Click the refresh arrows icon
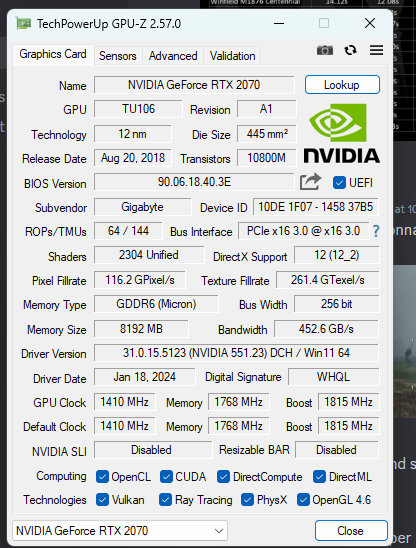 [x=350, y=50]
